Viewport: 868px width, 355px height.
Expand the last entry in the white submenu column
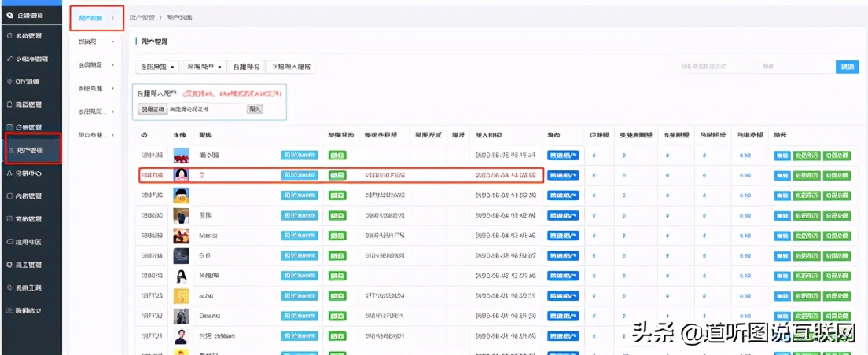(97, 135)
